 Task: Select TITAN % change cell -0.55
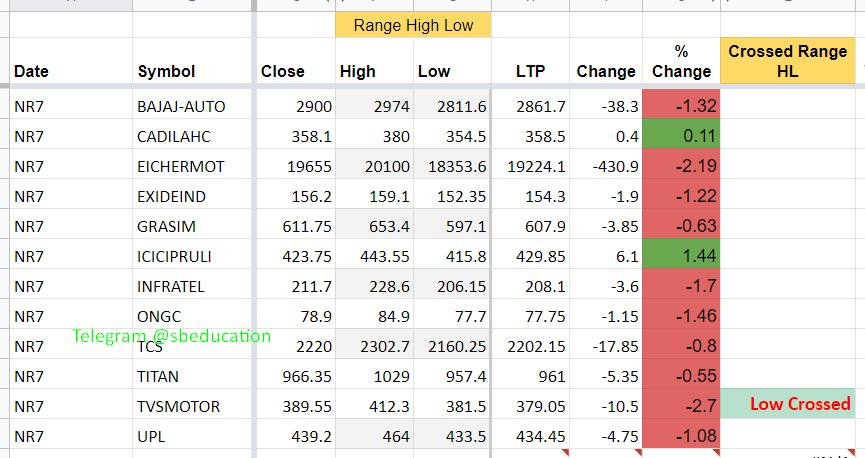click(681, 375)
